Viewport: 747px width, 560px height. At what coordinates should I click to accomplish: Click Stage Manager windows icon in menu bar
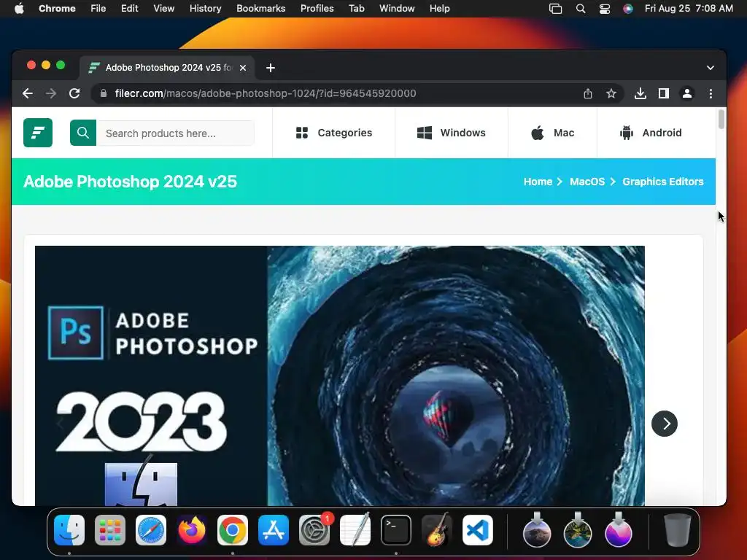point(555,8)
